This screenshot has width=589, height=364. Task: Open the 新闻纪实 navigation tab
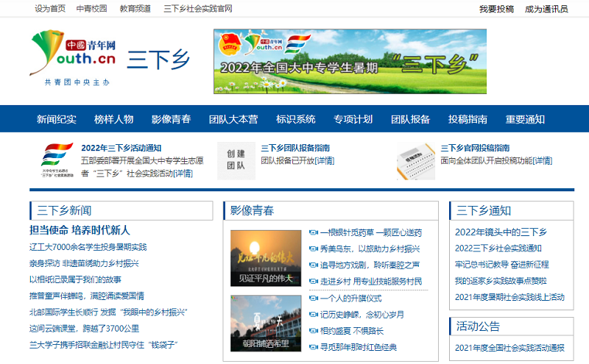(x=57, y=119)
